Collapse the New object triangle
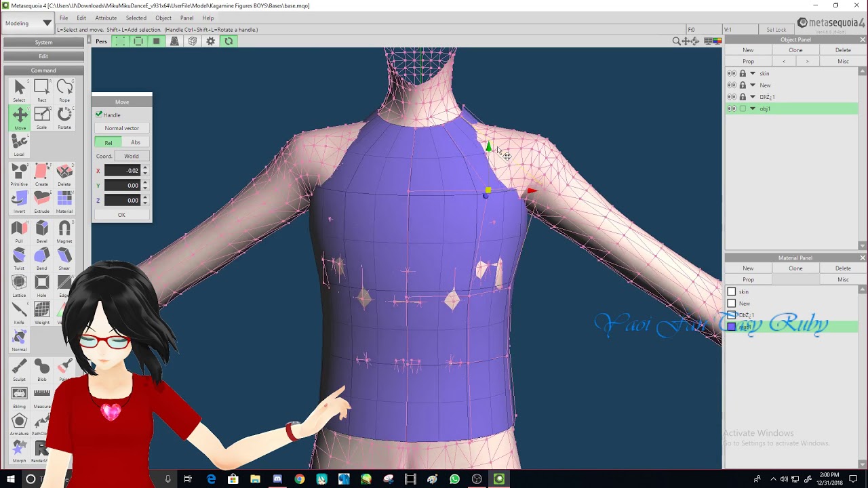This screenshot has width=868, height=488. pos(753,85)
